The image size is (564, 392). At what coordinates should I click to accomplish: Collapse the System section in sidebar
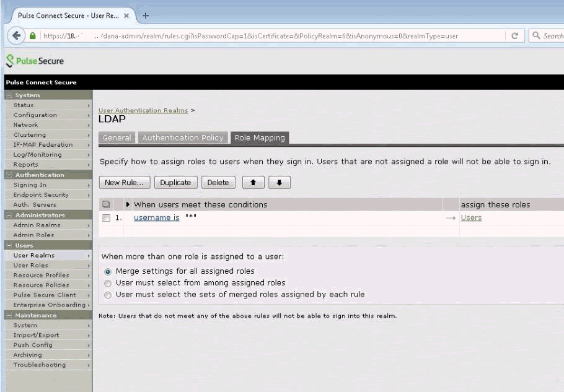(x=9, y=95)
